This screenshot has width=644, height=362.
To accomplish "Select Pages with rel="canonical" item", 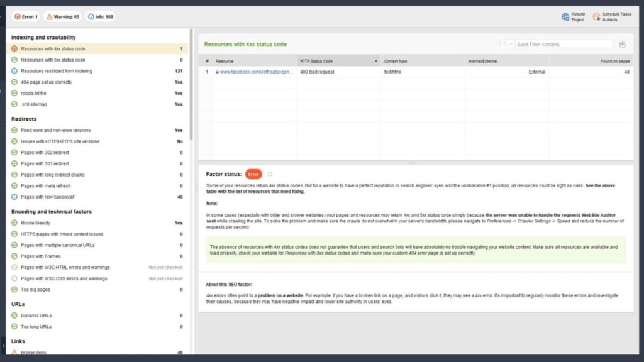I will pos(97,197).
